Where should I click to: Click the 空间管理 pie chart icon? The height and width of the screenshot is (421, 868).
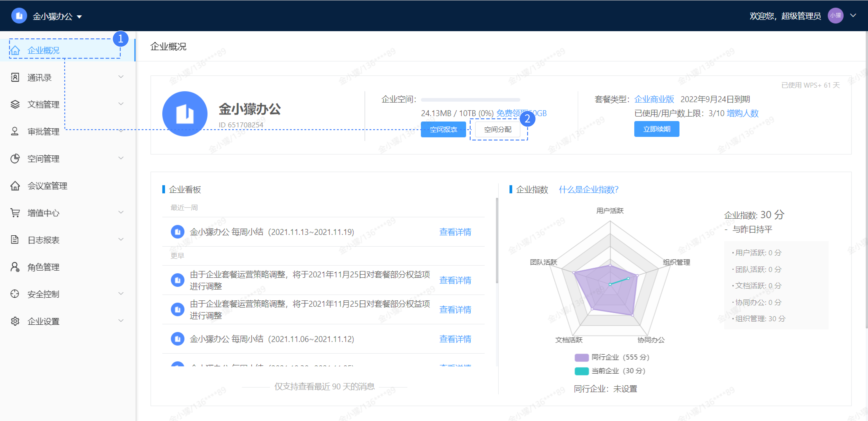pyautogui.click(x=15, y=159)
